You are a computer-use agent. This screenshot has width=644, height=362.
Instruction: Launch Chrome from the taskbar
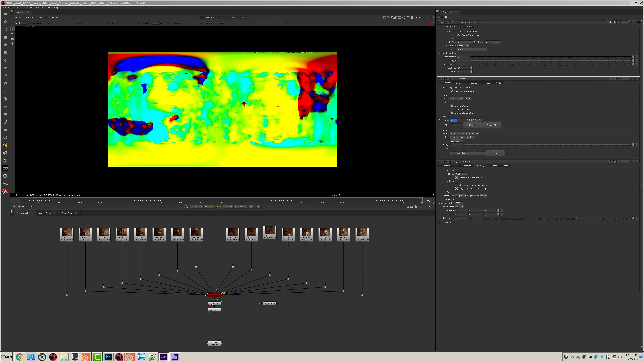tap(19, 357)
